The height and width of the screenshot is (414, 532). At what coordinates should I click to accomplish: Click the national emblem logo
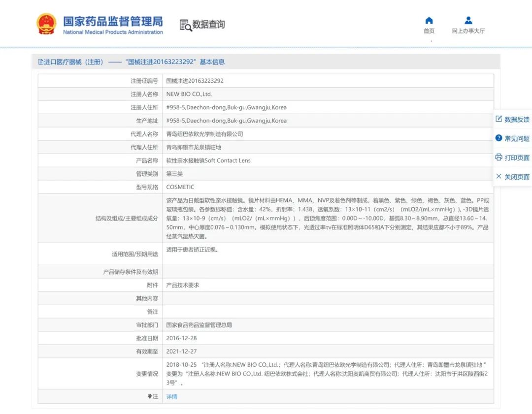[x=46, y=24]
